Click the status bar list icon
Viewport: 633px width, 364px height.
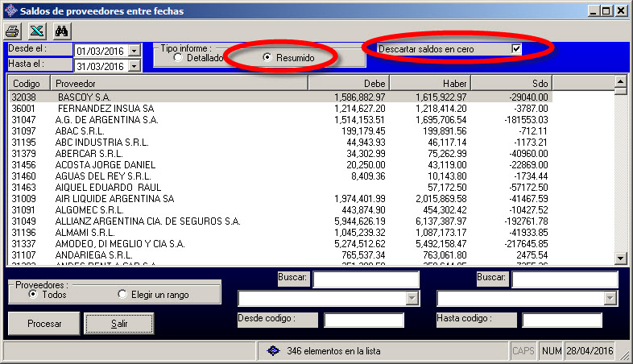[x=273, y=351]
